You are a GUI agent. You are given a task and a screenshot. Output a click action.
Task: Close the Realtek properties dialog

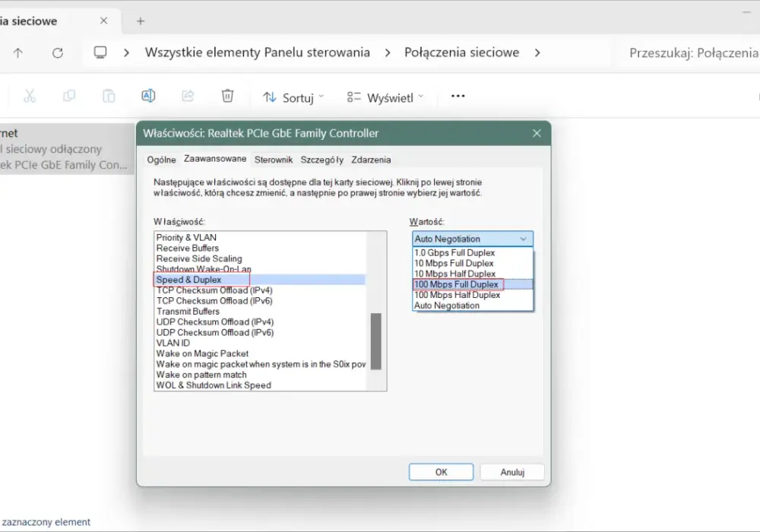(537, 133)
